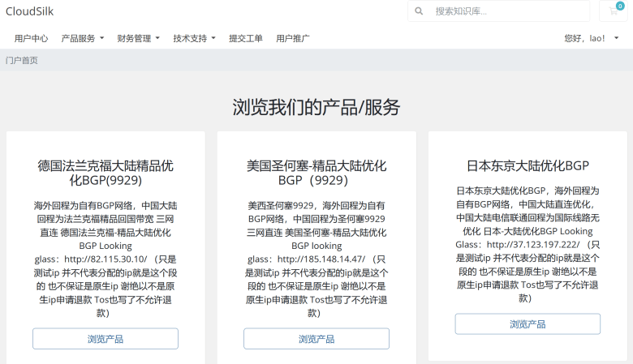
Task: Open the 用户中心 menu item
Action: (31, 38)
